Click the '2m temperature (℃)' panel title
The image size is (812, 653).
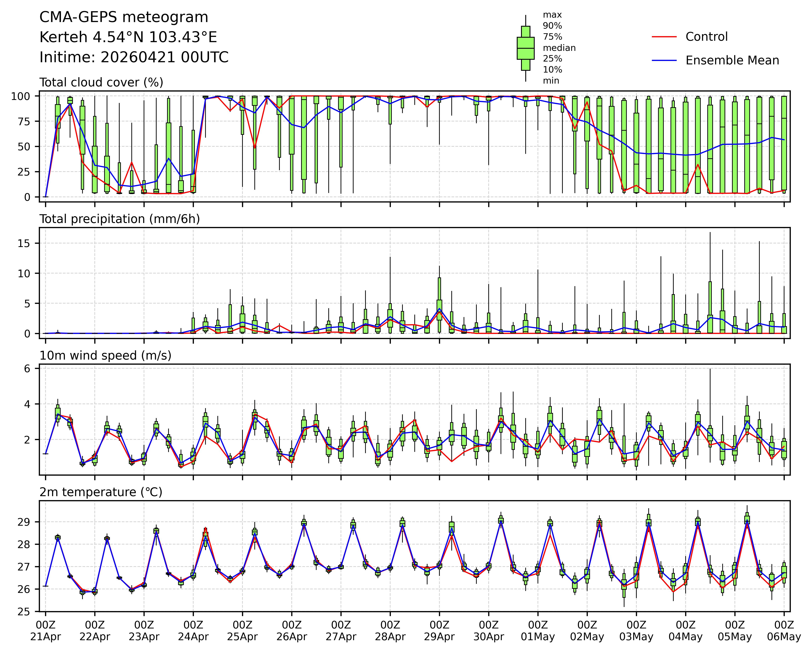pos(101,492)
